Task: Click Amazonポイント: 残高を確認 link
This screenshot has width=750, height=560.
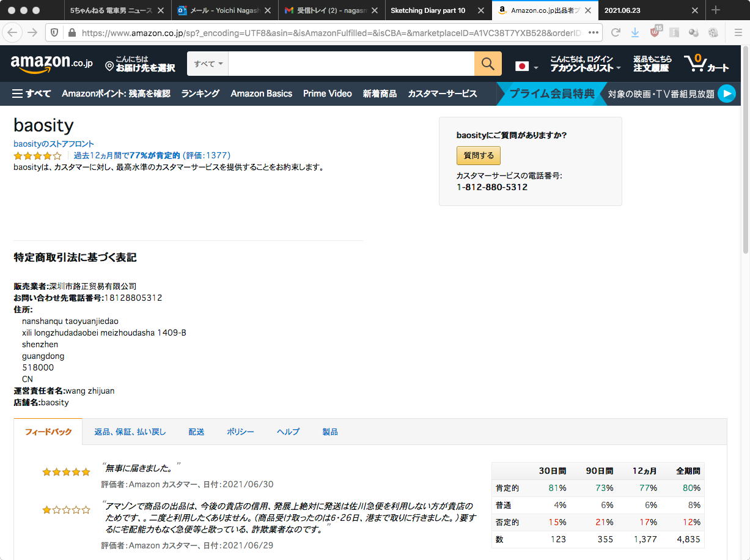Action: [116, 94]
